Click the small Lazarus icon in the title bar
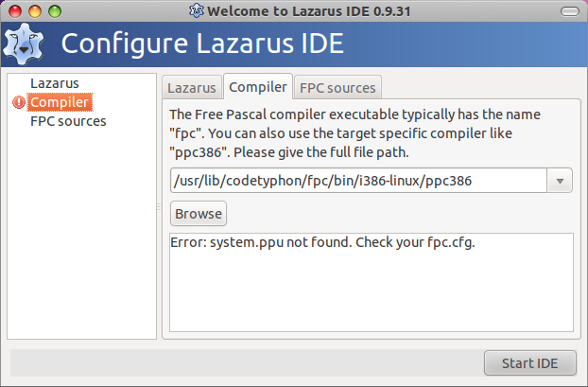The height and width of the screenshot is (387, 588). tap(196, 11)
